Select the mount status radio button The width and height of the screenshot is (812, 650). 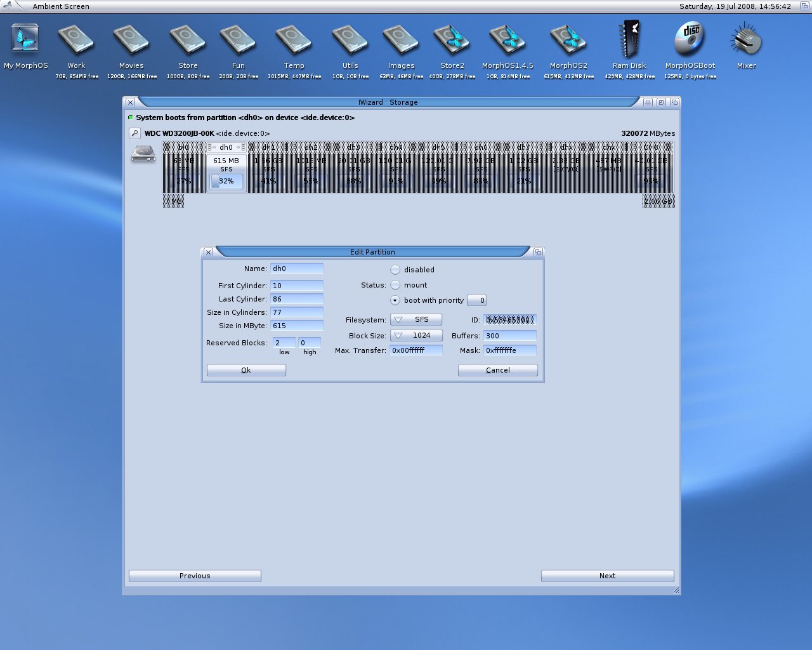[395, 285]
